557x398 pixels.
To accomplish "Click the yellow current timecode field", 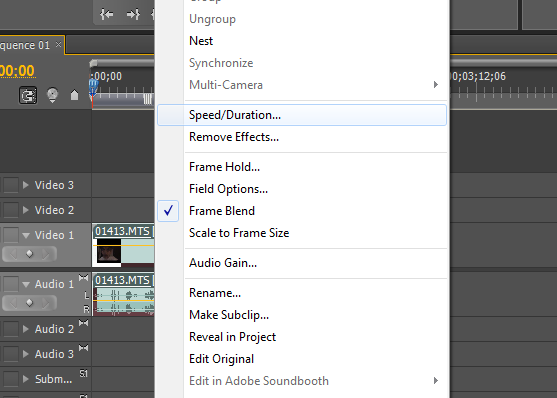I will tap(17, 71).
